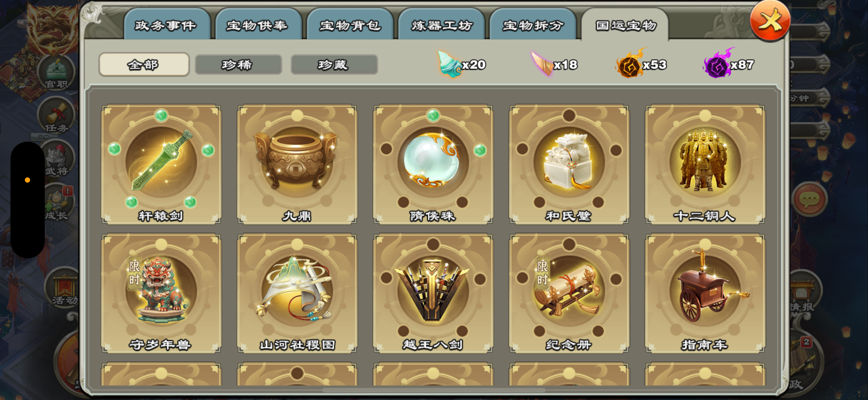Select the 和氏璧 jade seal treasure

pos(569,164)
